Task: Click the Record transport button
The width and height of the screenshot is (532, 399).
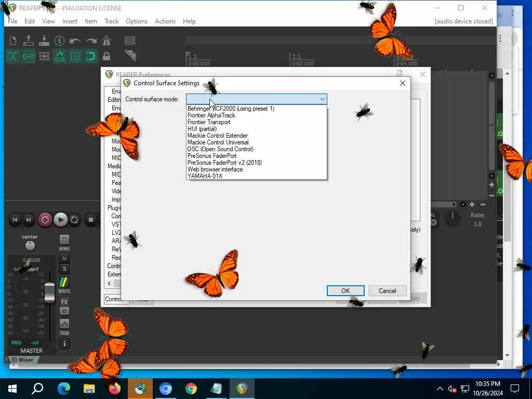Action: click(x=45, y=220)
